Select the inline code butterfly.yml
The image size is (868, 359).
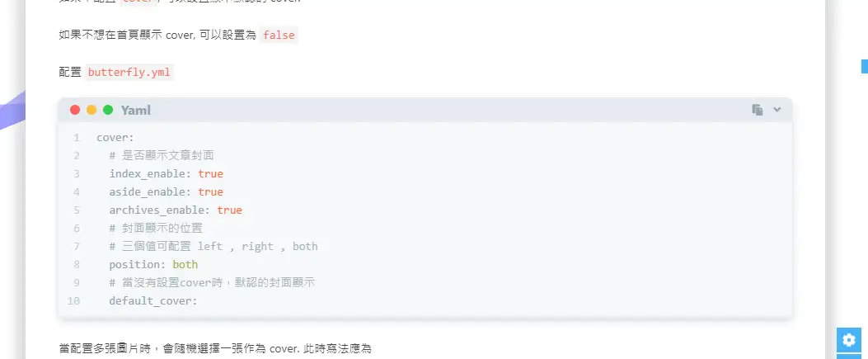coord(129,73)
